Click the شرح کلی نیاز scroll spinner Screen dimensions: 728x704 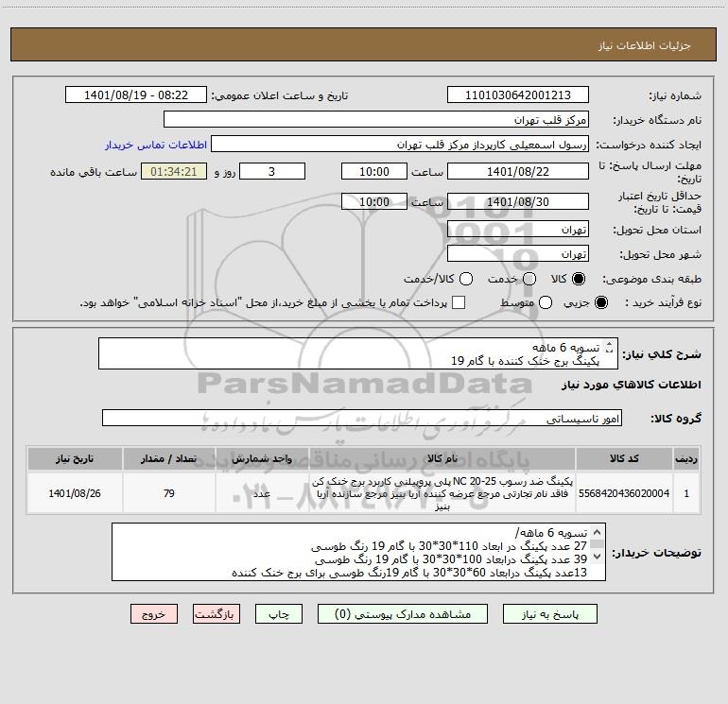click(610, 347)
